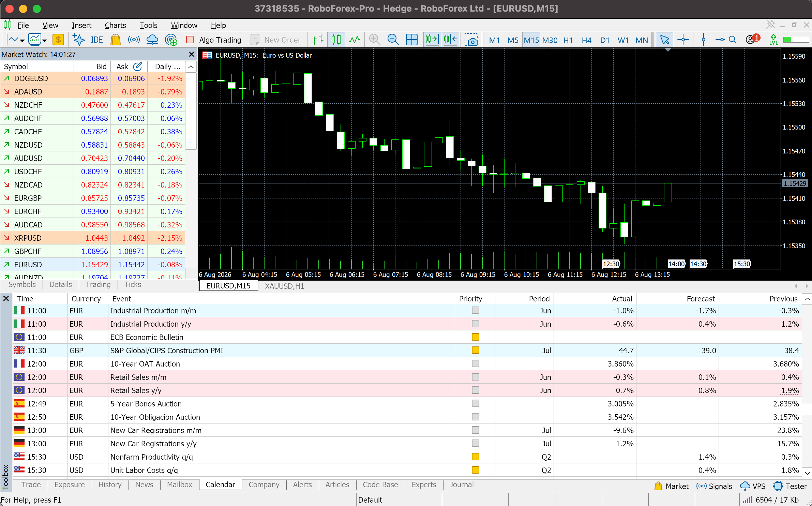
Task: Click the ECB Economic Bulletin priority square
Action: coord(475,337)
